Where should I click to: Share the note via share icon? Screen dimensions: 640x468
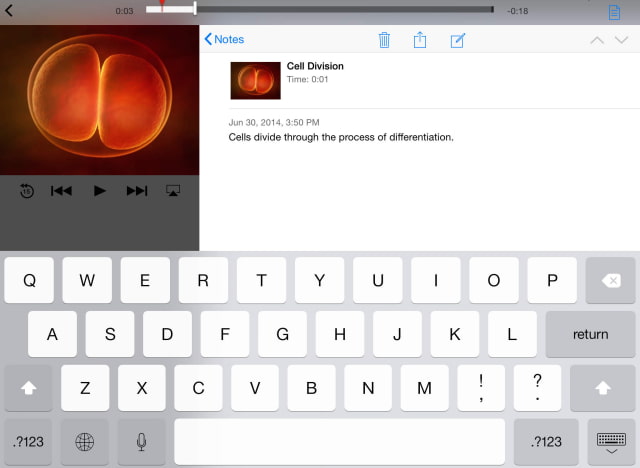pyautogui.click(x=420, y=40)
